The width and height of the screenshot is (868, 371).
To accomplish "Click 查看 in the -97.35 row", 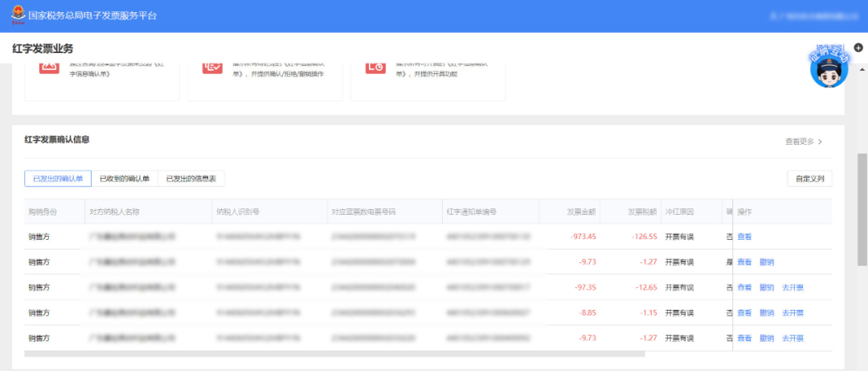I will [x=744, y=287].
